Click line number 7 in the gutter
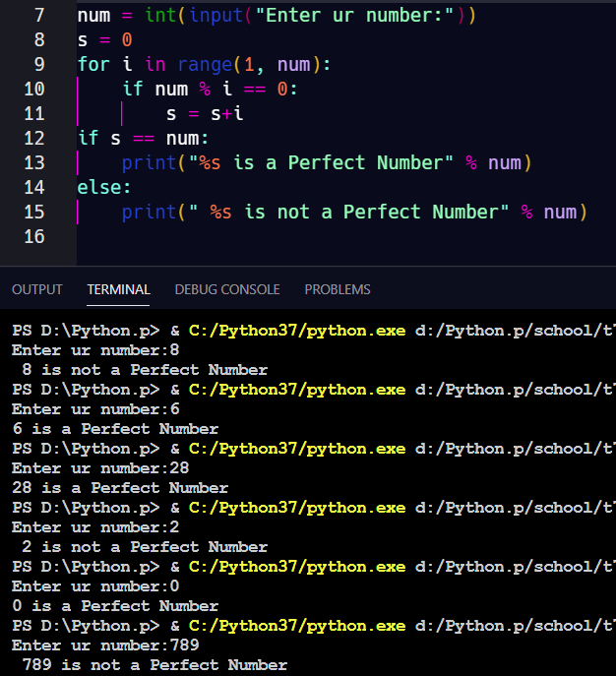The height and width of the screenshot is (676, 616). pyautogui.click(x=38, y=16)
